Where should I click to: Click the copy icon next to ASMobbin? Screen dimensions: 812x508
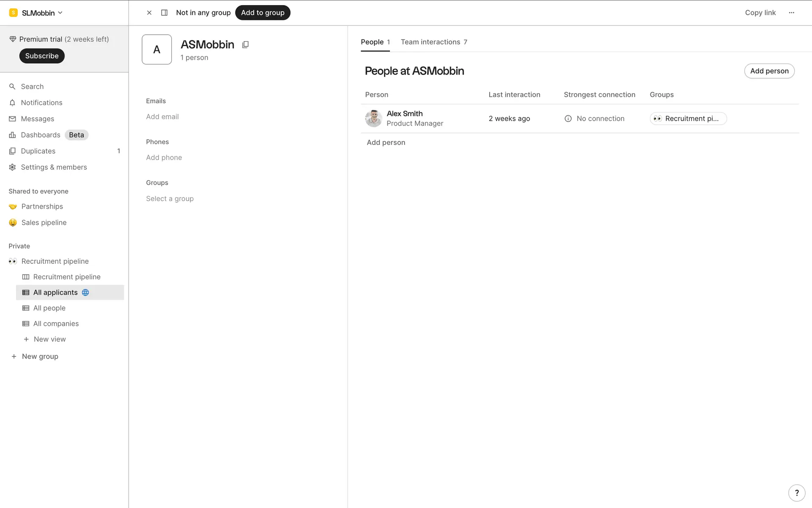pos(245,44)
